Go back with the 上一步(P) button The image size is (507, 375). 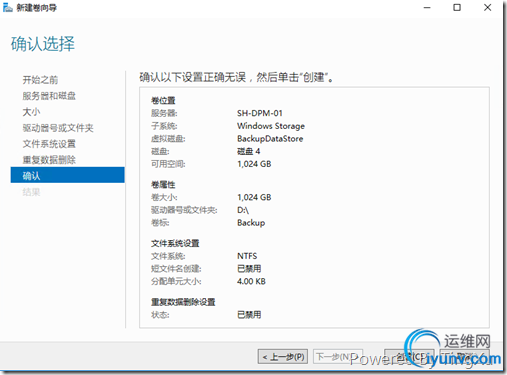(x=283, y=357)
